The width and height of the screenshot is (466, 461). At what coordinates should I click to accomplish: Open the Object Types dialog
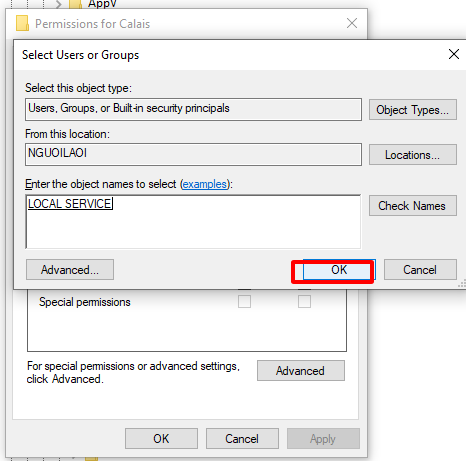tap(413, 110)
